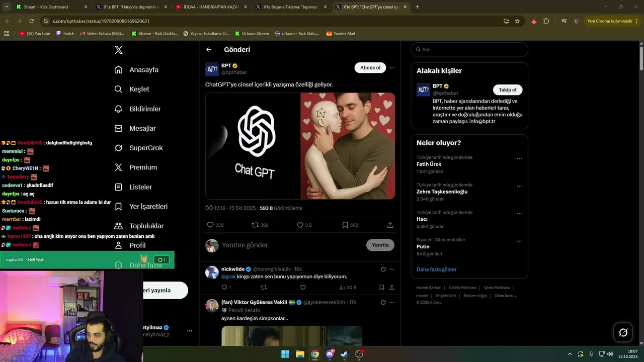Open Yer İşaretleri bookmarks
The width and height of the screenshot is (644, 362).
(x=141, y=206)
